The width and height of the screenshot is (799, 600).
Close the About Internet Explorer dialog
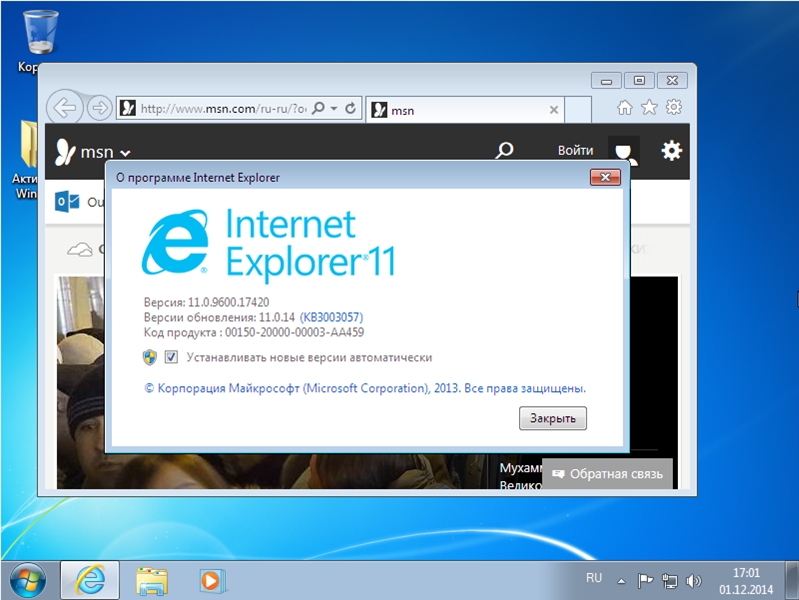(x=605, y=177)
